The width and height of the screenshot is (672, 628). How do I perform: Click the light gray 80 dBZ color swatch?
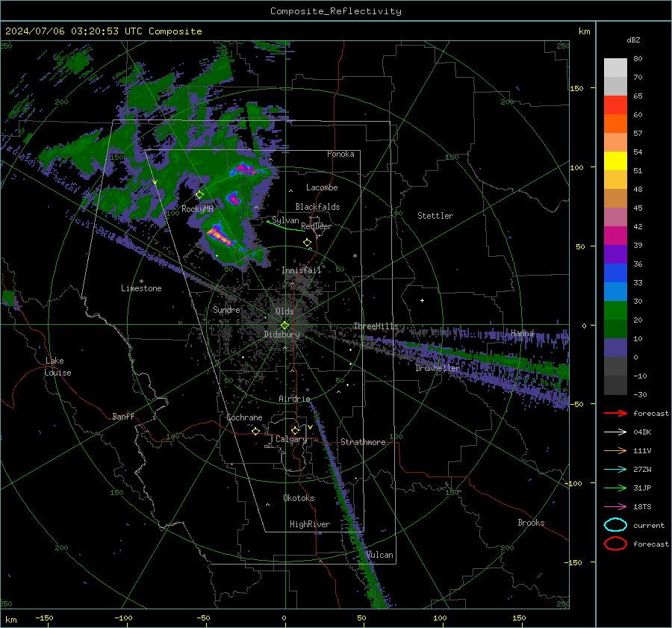(615, 68)
